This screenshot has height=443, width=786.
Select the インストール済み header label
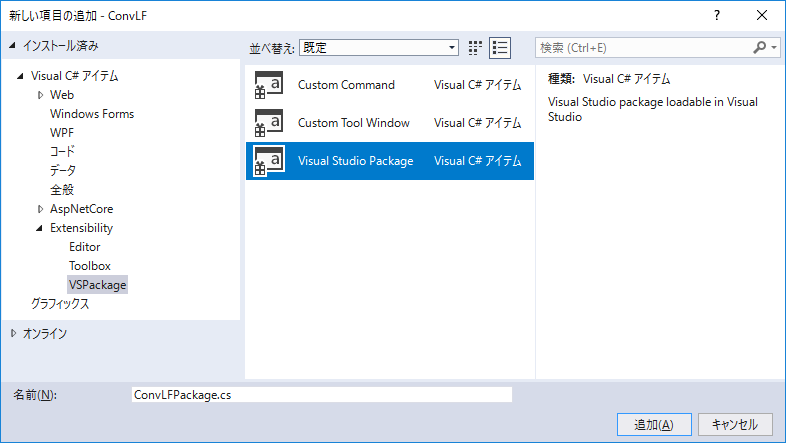pyautogui.click(x=61, y=46)
